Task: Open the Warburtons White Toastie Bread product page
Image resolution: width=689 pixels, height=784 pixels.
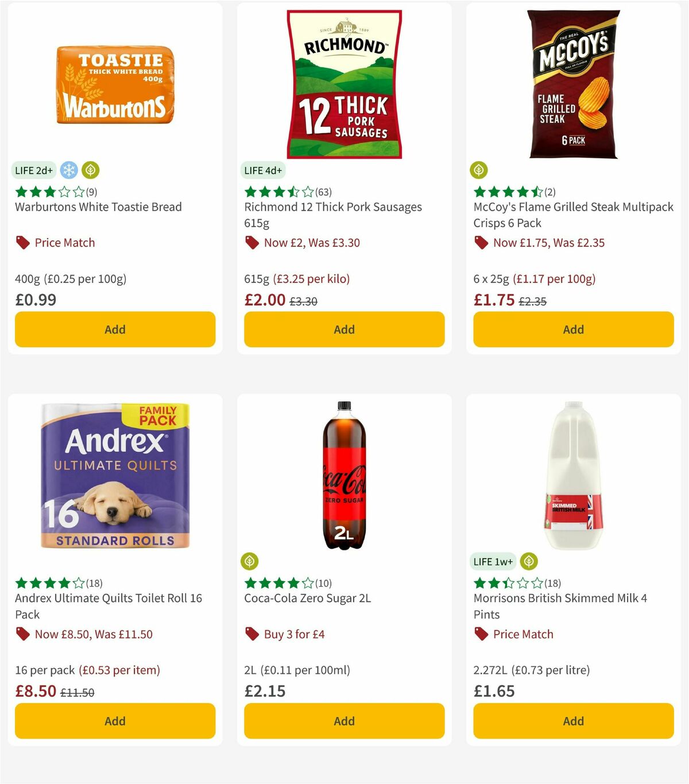Action: click(x=98, y=207)
